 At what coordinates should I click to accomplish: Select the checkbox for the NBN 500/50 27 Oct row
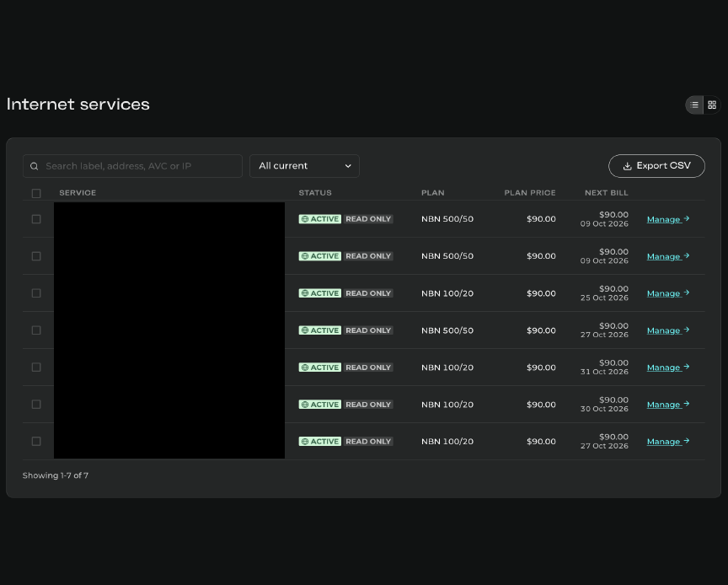point(36,330)
